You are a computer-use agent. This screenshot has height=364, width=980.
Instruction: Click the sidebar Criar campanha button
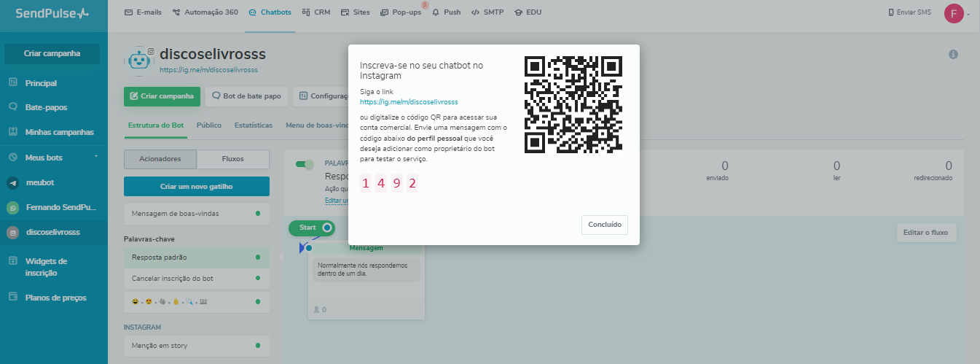[52, 53]
